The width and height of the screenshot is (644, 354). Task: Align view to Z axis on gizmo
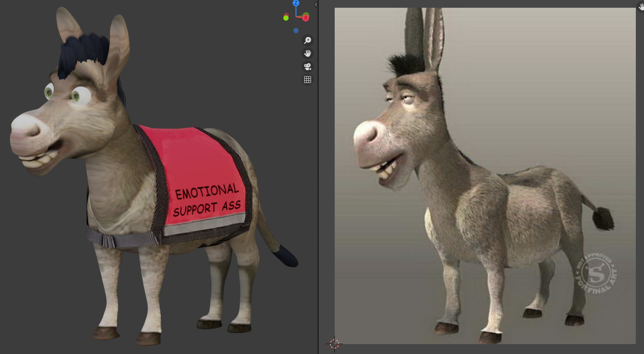tap(296, 3)
